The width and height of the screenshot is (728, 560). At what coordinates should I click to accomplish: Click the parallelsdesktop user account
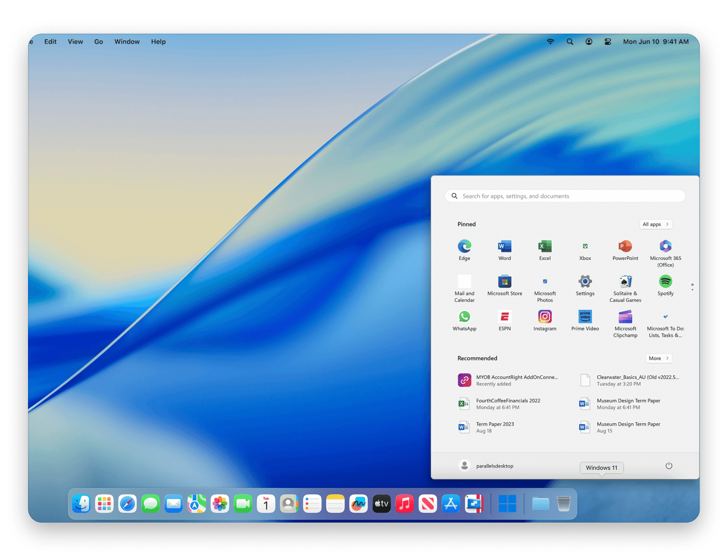(486, 466)
